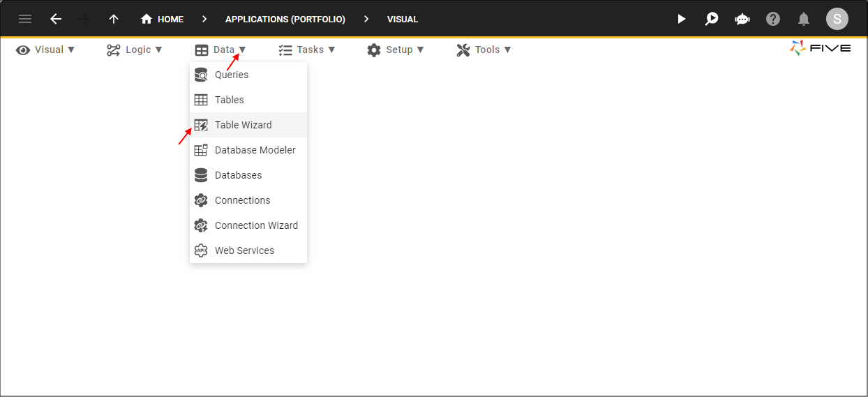Check notifications bell icon
This screenshot has width=868, height=397.
804,19
